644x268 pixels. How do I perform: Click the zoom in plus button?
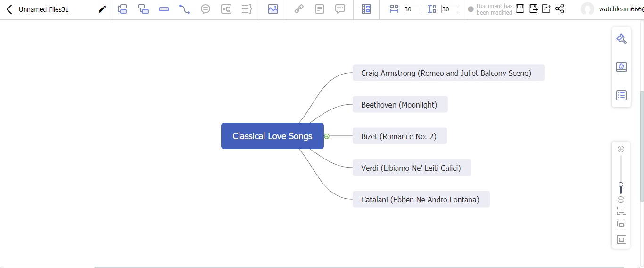[621, 149]
